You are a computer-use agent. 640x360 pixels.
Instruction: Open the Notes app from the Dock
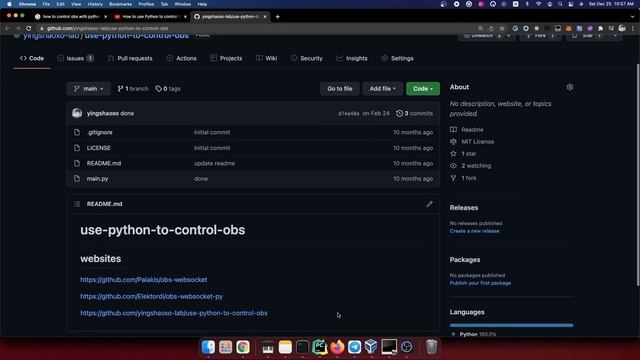pos(285,347)
